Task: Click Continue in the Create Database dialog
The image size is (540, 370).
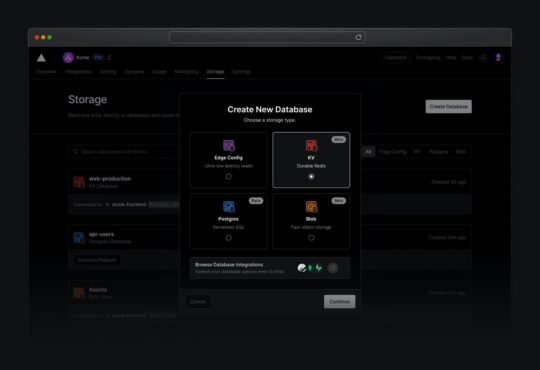Action: 340,301
